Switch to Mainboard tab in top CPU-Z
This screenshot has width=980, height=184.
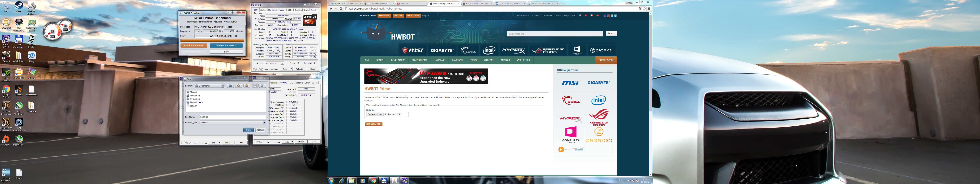272,10
